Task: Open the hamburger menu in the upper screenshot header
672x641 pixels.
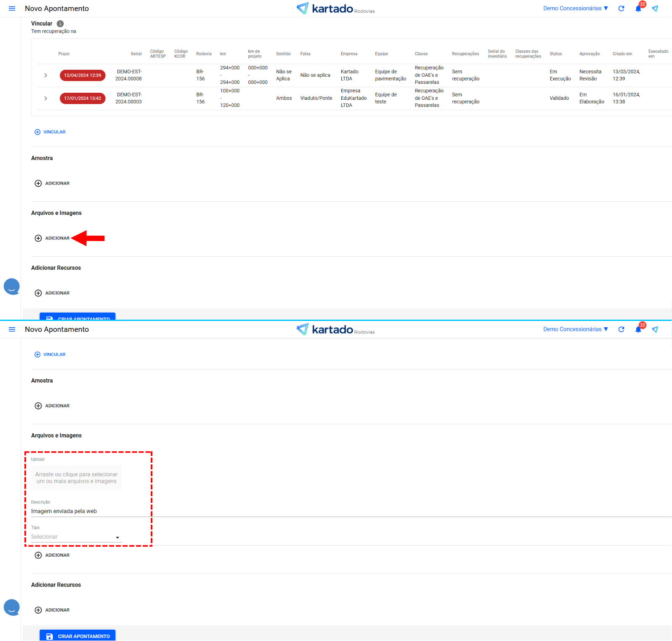Action: point(12,9)
